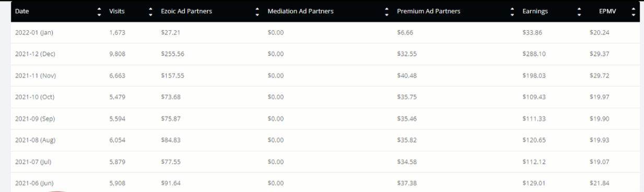The width and height of the screenshot is (644, 192).
Task: Click the 2021-11 (Nov) date cell
Action: pos(35,76)
